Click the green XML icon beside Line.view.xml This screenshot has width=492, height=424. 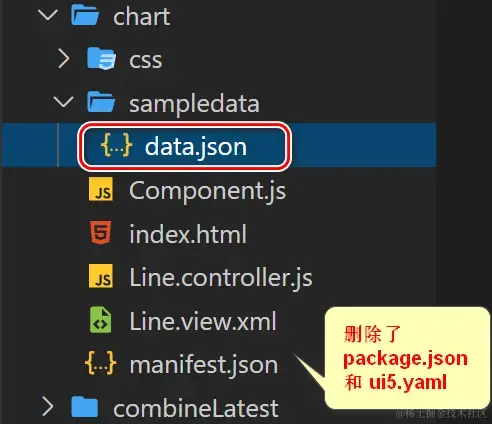point(101,320)
